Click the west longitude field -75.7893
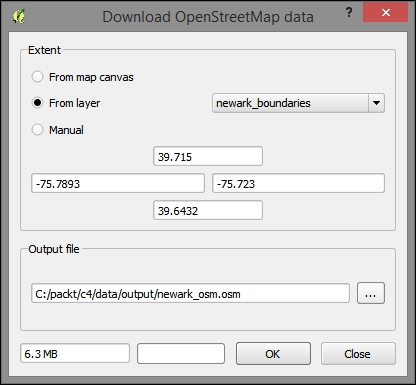 point(118,183)
